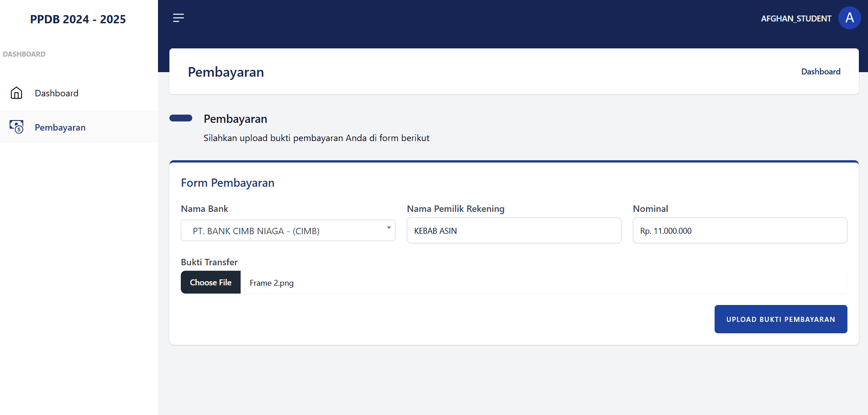The width and height of the screenshot is (868, 415).
Task: Click the home icon beside Dashboard
Action: 16,93
